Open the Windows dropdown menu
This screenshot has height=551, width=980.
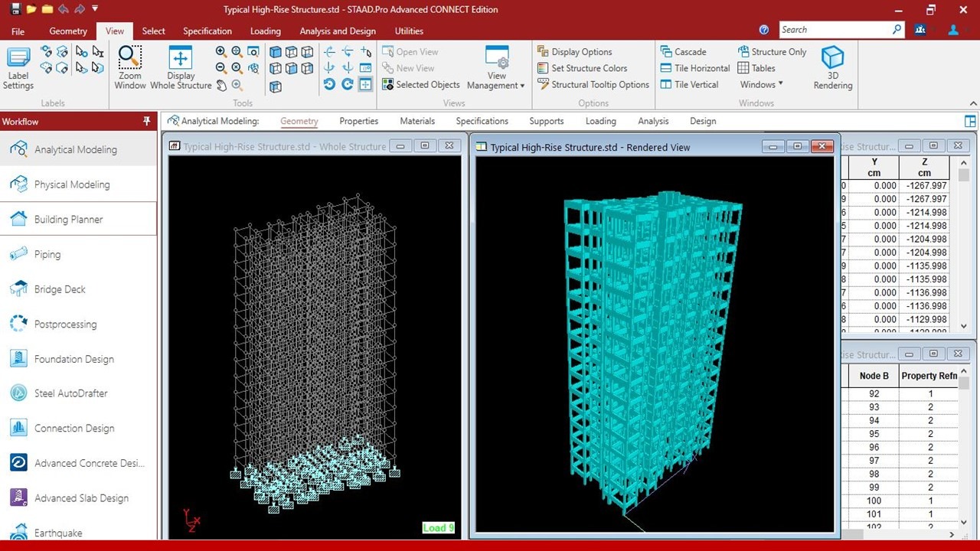pyautogui.click(x=761, y=84)
